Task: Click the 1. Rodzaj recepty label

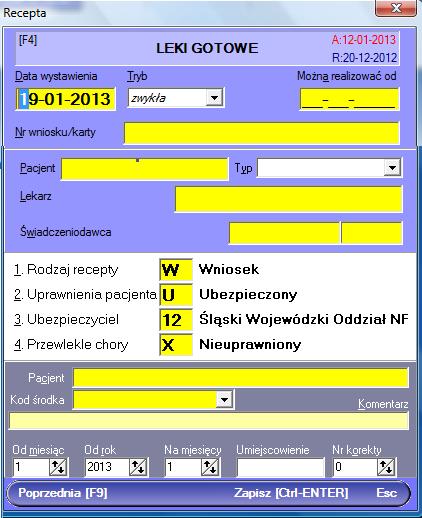Action: point(66,269)
